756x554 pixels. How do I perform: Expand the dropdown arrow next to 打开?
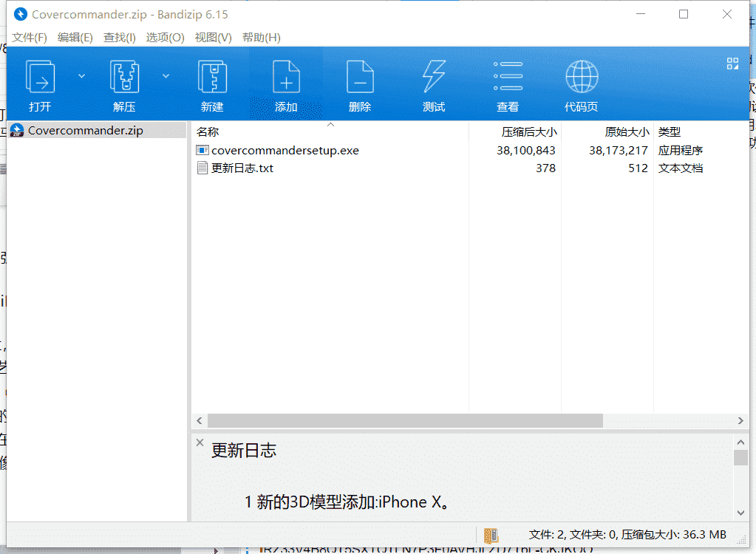[x=81, y=76]
